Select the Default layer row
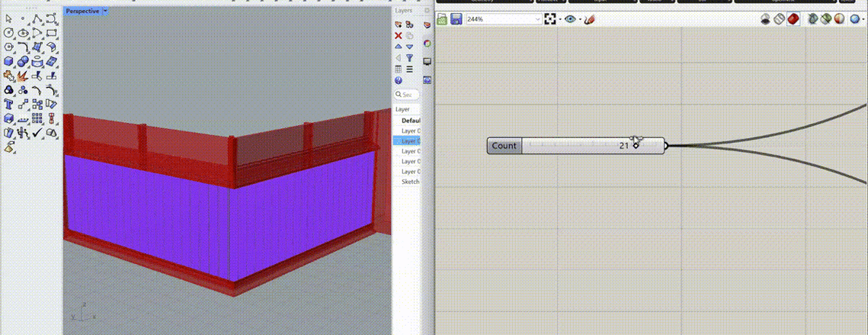This screenshot has width=868, height=335. tap(407, 121)
